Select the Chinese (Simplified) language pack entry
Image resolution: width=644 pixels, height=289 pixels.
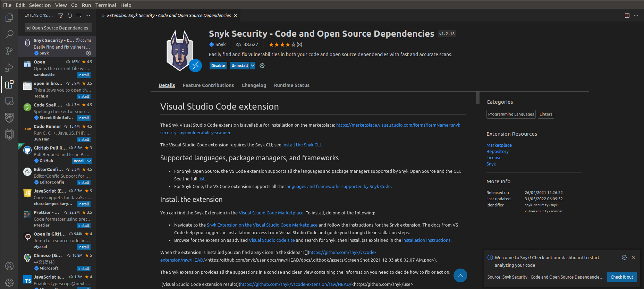57,262
